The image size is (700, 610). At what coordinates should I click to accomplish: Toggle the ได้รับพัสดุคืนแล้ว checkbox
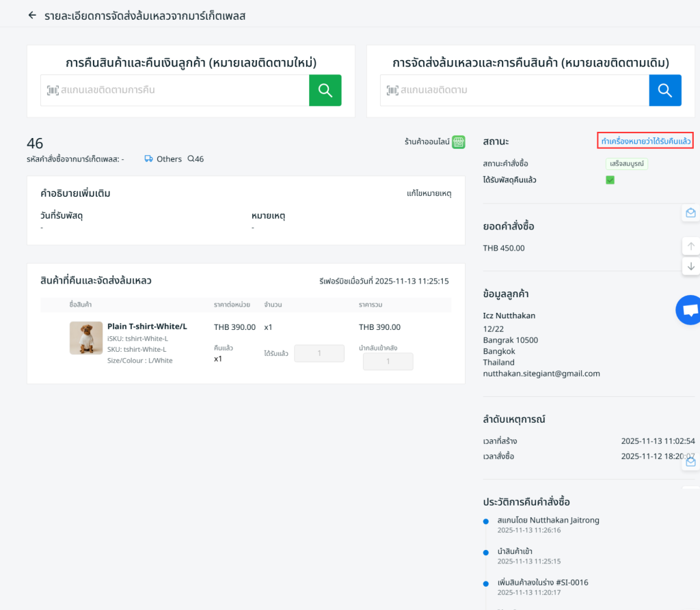click(610, 180)
